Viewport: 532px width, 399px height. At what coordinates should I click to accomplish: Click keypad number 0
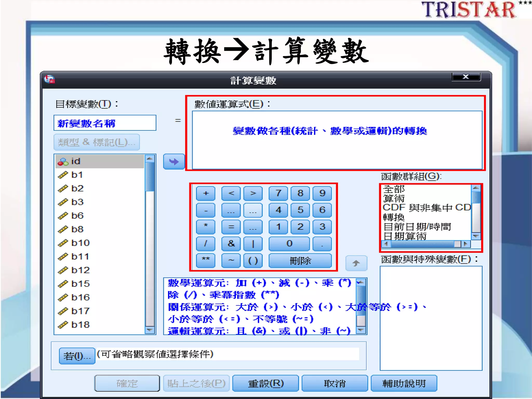tap(289, 244)
